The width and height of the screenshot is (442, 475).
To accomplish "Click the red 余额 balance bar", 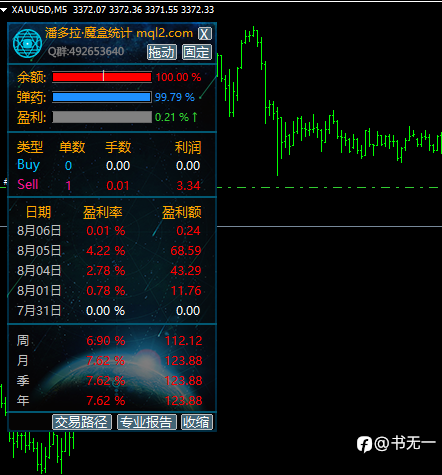I will (102, 77).
